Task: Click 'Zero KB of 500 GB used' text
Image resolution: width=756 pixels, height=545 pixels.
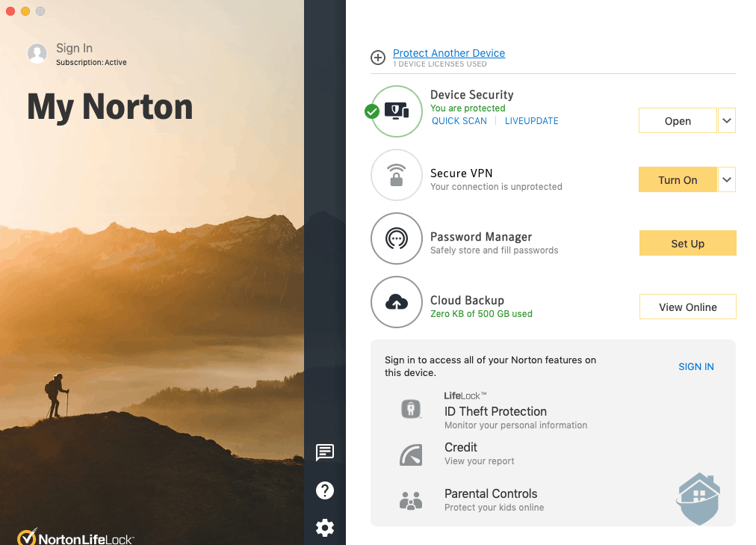Action: point(481,314)
